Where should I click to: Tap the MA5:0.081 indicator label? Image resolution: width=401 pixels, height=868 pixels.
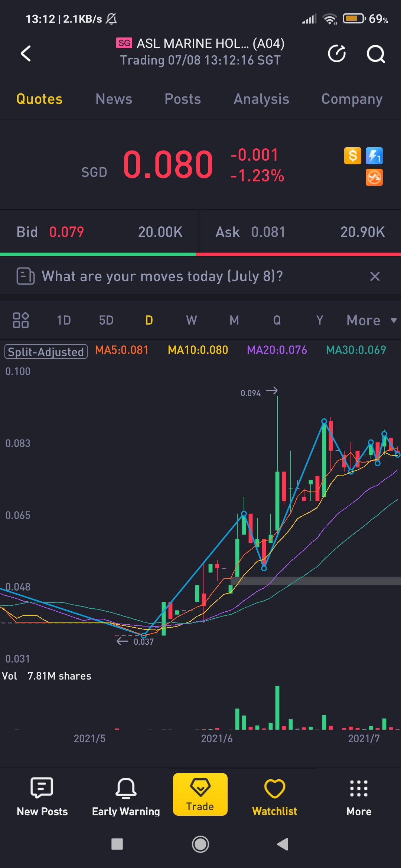coord(122,350)
